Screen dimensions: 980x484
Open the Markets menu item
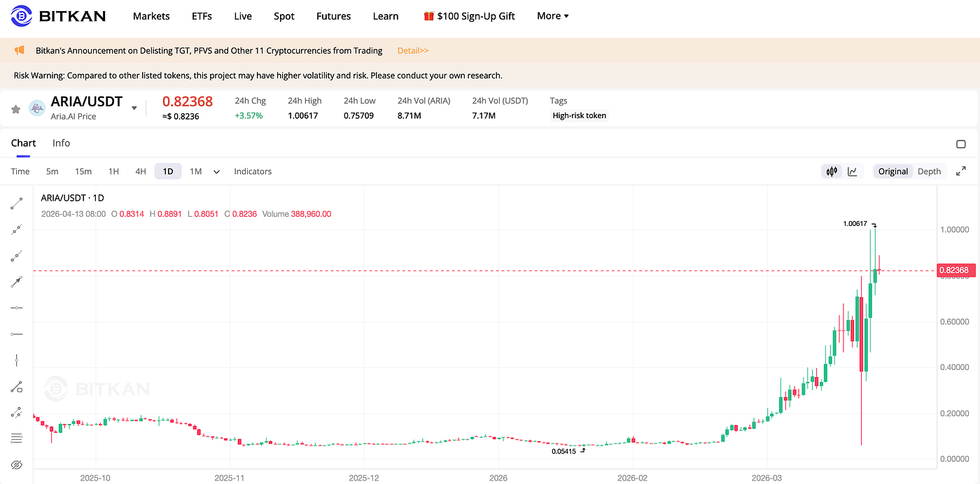point(151,16)
